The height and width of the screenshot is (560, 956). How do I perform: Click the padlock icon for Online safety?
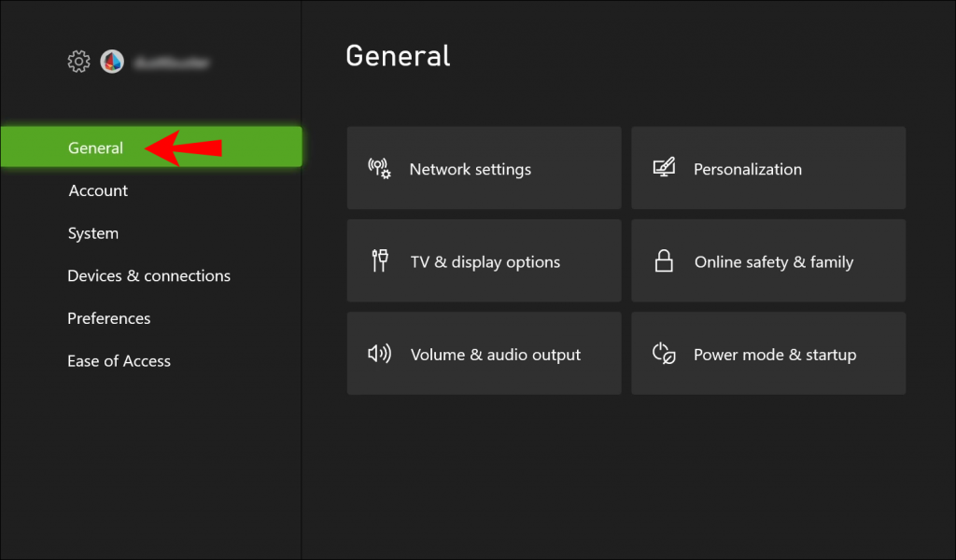pyautogui.click(x=665, y=260)
